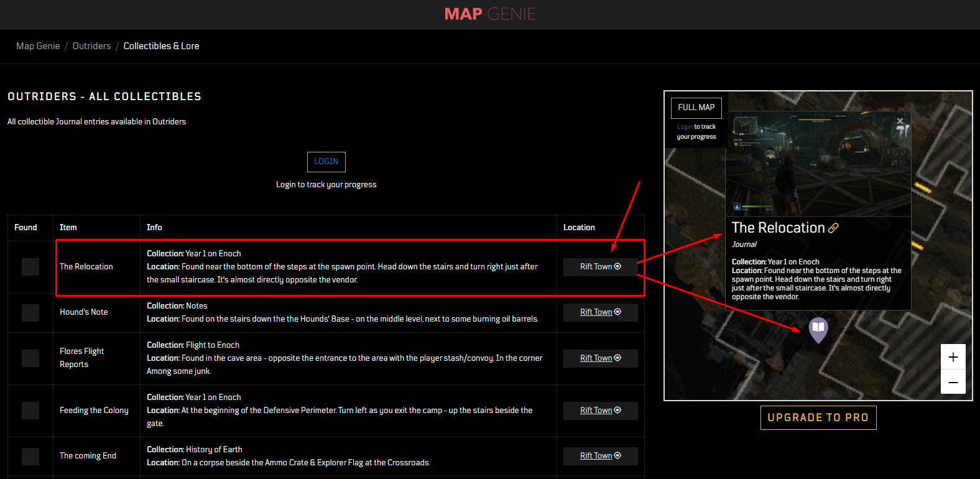Select The Relocation item name cell
Viewport: 980px width, 479px height.
point(86,267)
